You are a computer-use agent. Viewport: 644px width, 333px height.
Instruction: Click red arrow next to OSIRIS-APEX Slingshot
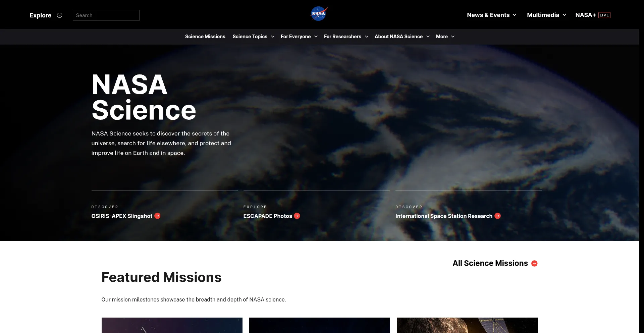coord(157,216)
